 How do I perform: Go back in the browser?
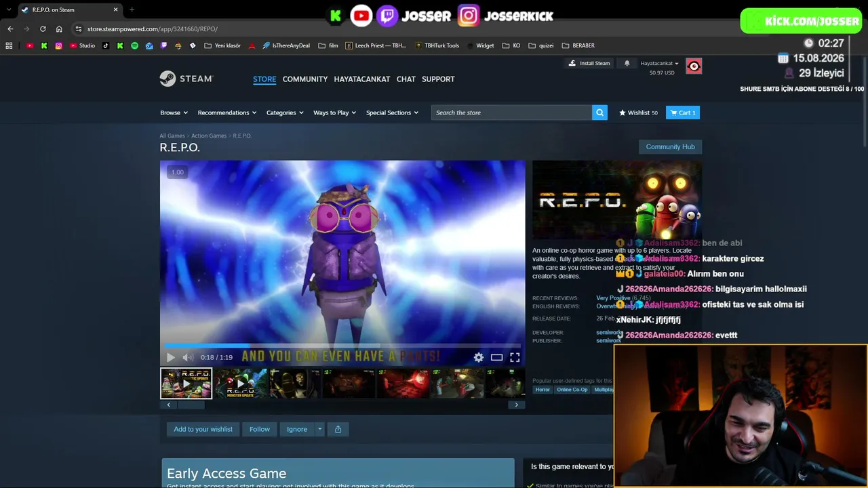coord(10,28)
